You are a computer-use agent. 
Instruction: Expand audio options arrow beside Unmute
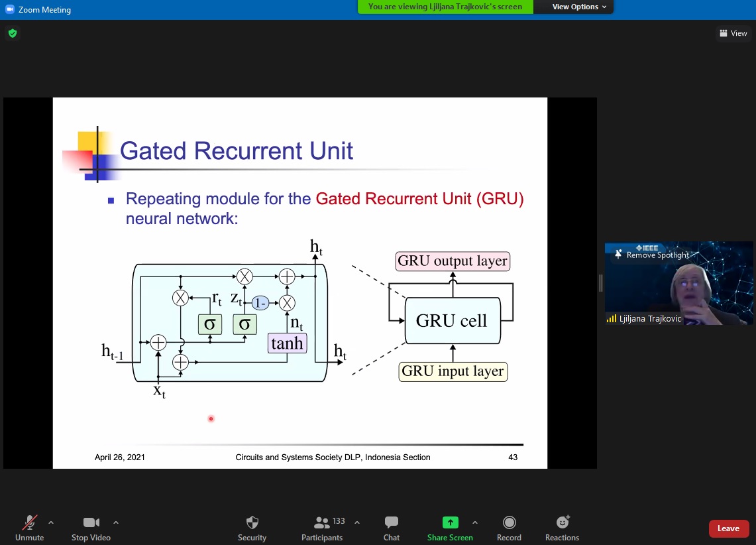(51, 522)
